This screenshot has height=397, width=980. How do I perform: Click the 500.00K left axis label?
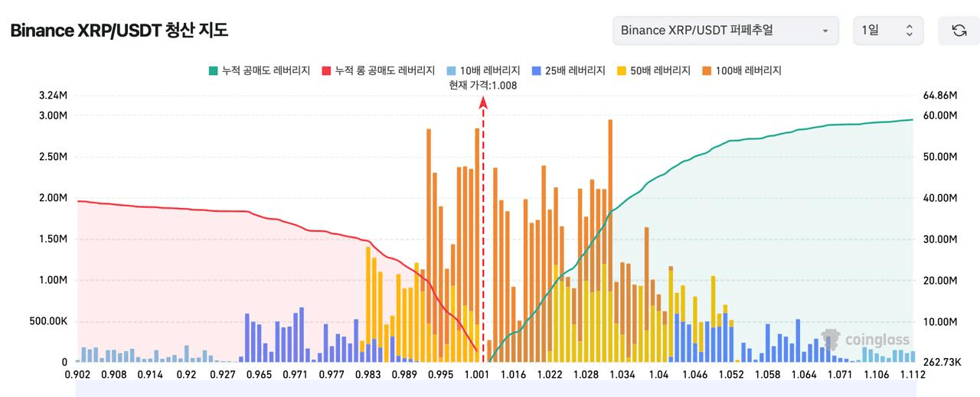point(47,321)
